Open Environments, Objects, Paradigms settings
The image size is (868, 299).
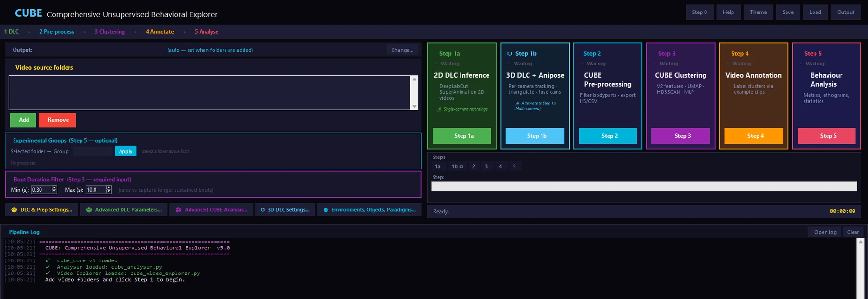(369, 210)
